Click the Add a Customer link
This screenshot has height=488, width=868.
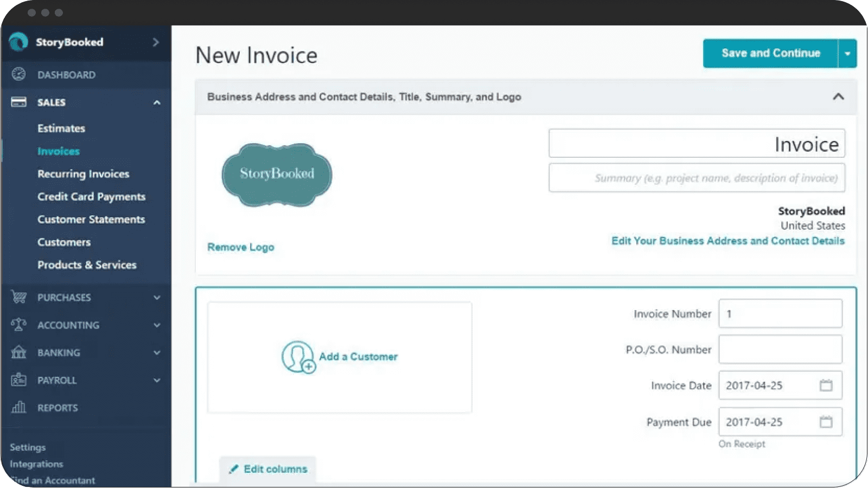[x=358, y=357]
